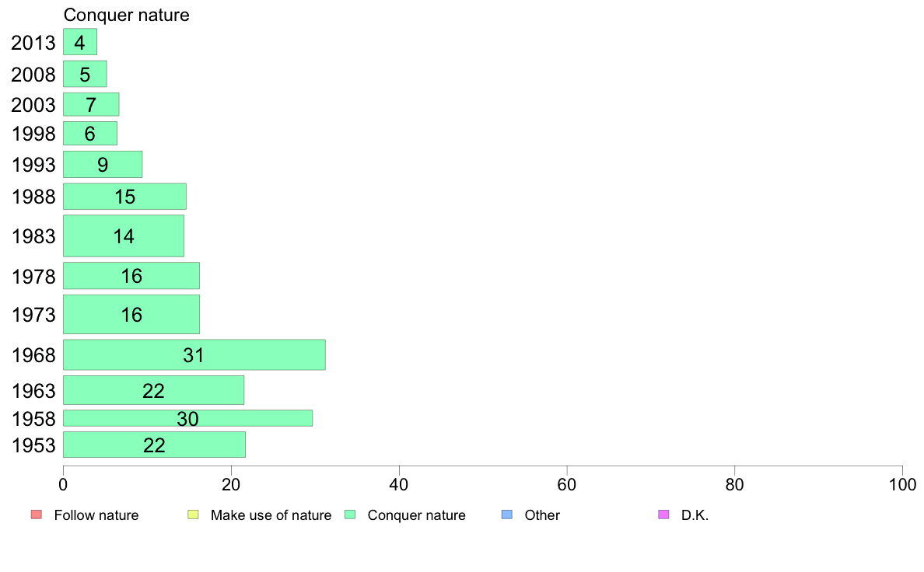Select the 1988 bar with value 15
Viewport: 924px width, 572px height.
pyautogui.click(x=124, y=197)
